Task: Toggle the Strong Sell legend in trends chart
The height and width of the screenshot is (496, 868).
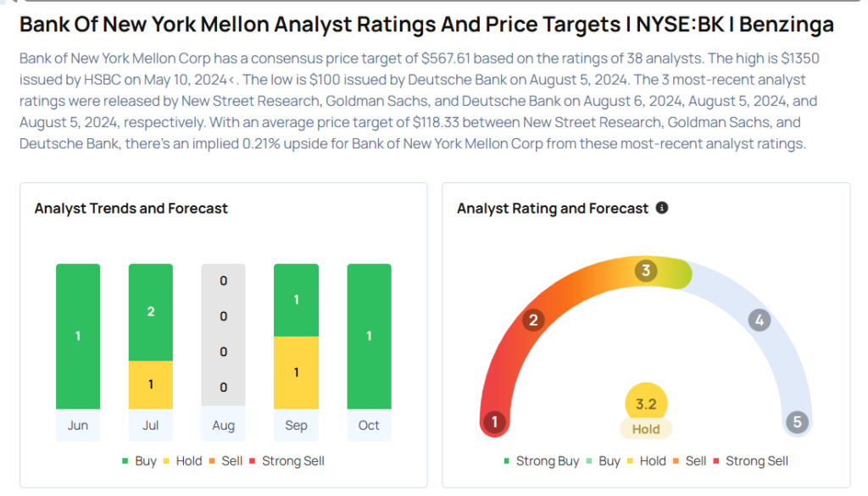Action: 287,461
